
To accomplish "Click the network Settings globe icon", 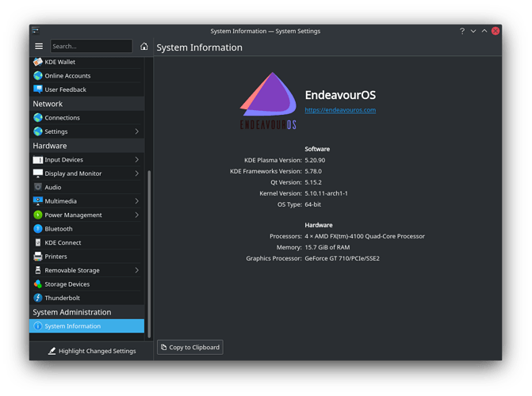I will pos(38,131).
